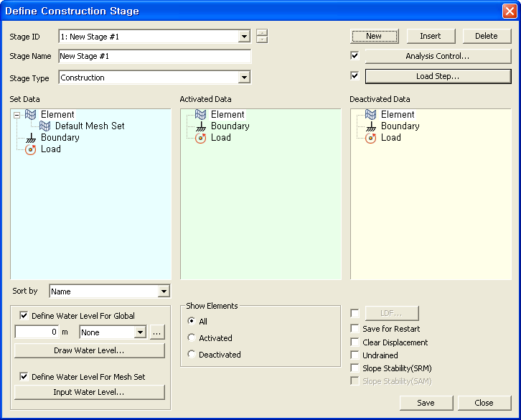The height and width of the screenshot is (420, 521).
Task: Click the Default Mesh Set icon
Action: (45, 126)
